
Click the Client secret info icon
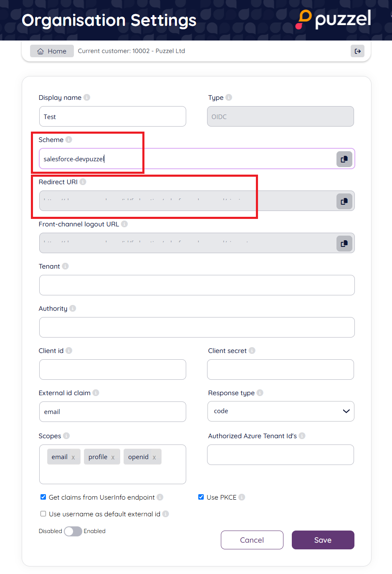click(252, 350)
